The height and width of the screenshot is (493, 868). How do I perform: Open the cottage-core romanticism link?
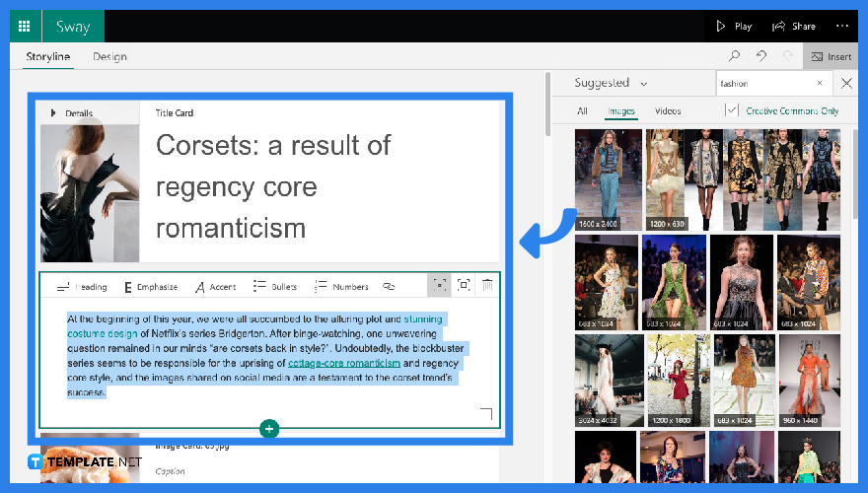(344, 363)
